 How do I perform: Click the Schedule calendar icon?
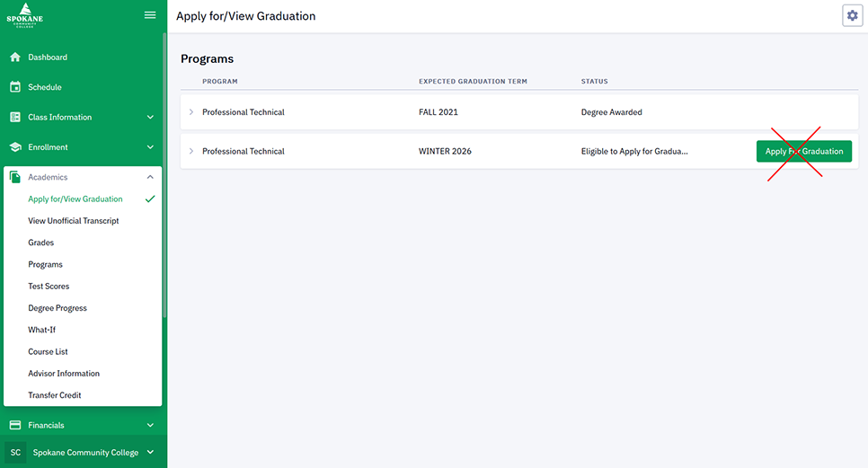(x=15, y=87)
